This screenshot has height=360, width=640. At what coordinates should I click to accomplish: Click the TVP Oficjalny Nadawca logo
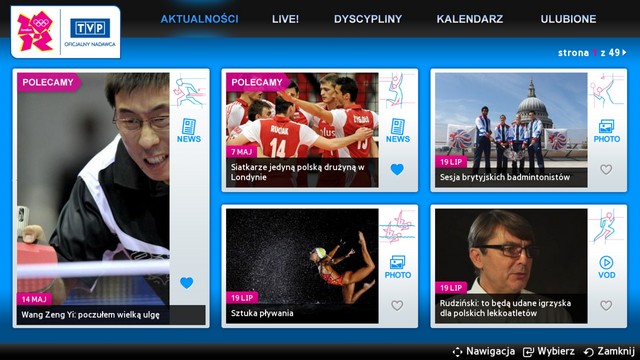(x=90, y=32)
